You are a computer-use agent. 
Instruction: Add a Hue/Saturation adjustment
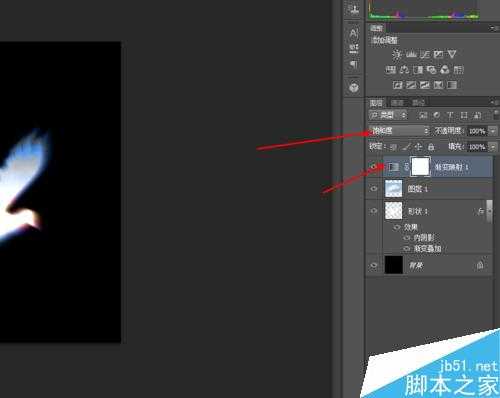[391, 70]
